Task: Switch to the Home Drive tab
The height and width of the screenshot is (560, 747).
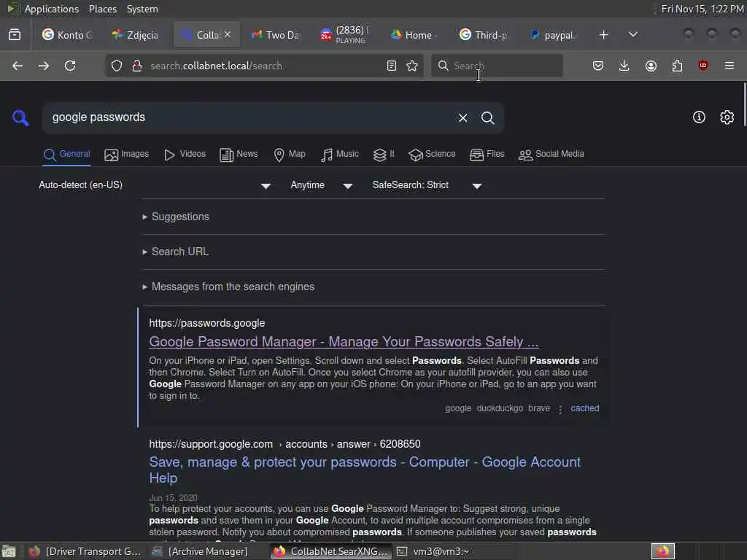Action: 414,35
